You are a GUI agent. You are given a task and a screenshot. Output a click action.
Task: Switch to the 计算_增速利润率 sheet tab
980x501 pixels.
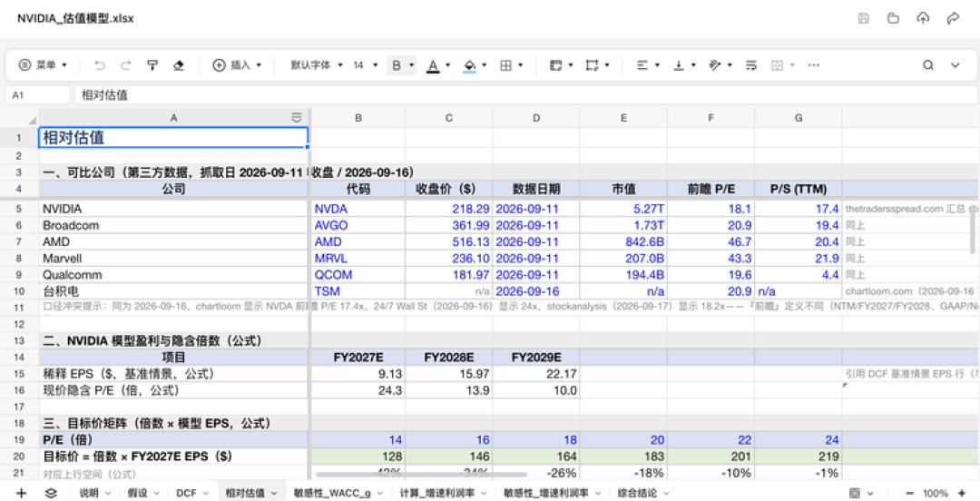[436, 493]
